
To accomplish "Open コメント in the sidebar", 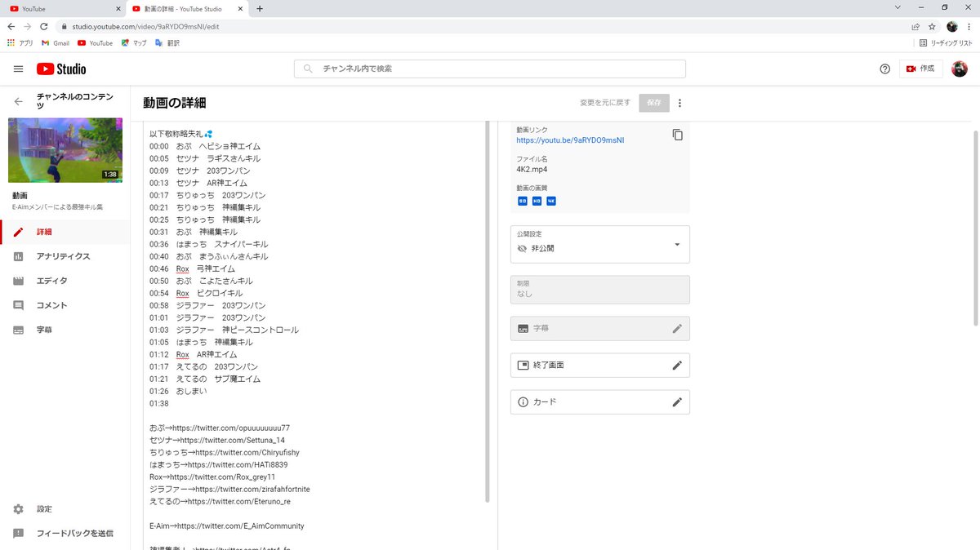I will (65, 305).
